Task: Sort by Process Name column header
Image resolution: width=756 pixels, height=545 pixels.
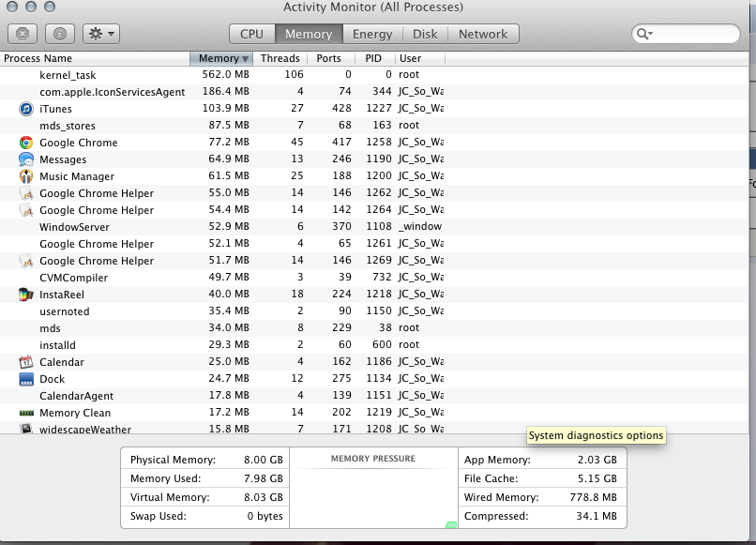Action: [x=95, y=58]
